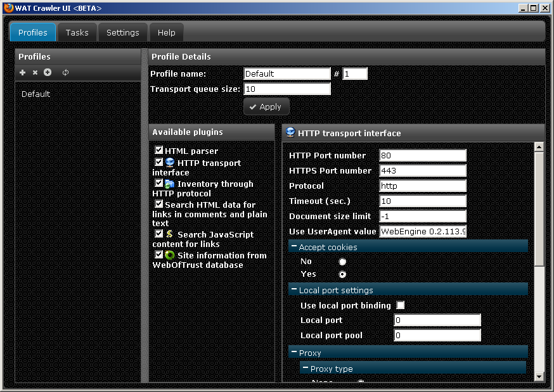The height and width of the screenshot is (392, 554).
Task: Click the scrollbar up arrow
Action: click(539, 146)
